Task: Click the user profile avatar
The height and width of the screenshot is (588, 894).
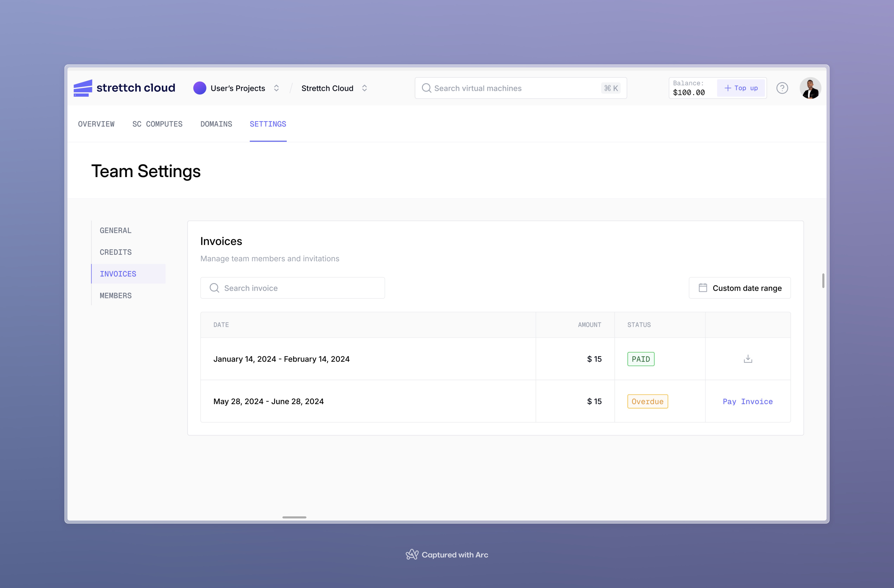Action: [x=810, y=88]
